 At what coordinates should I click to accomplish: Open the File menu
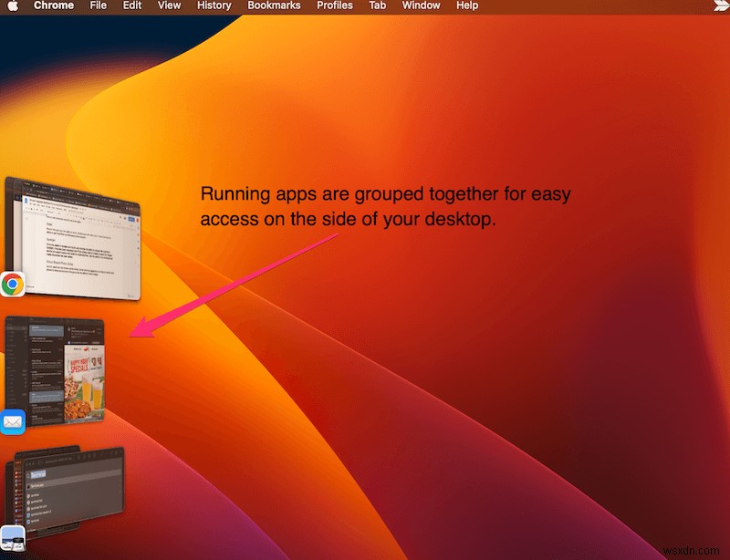tap(98, 5)
